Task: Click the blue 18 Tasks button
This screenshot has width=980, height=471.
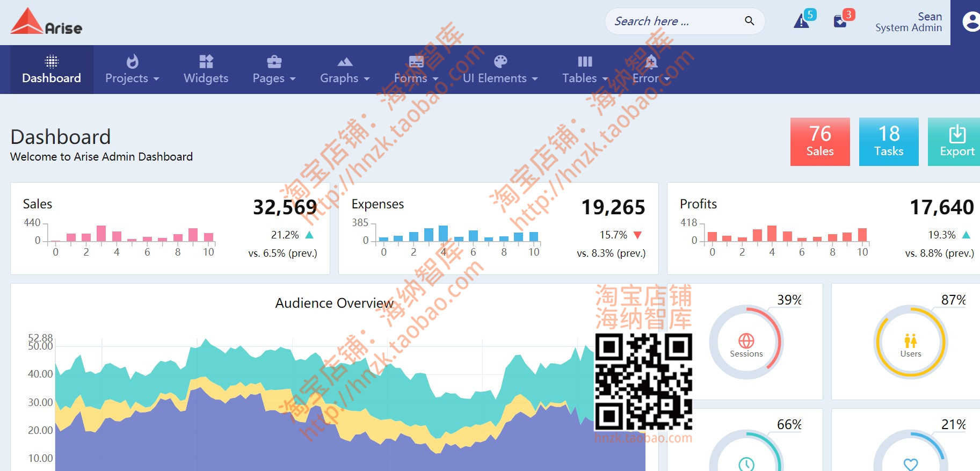Action: (x=889, y=142)
